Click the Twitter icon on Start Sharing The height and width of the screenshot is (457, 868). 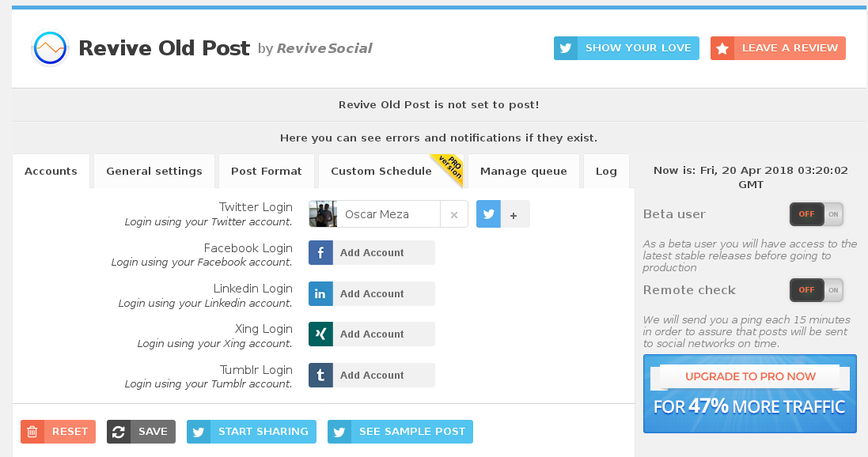199,432
